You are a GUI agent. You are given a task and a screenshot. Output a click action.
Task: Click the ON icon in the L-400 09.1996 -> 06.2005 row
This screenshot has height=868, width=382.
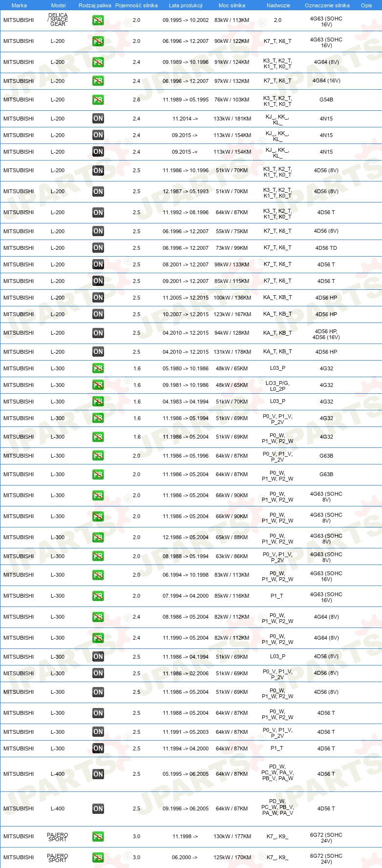click(98, 809)
